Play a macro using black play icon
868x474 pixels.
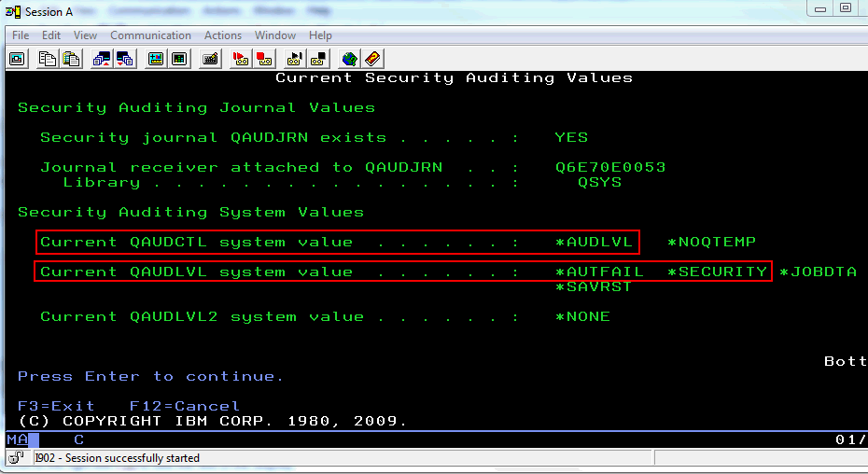[294, 59]
